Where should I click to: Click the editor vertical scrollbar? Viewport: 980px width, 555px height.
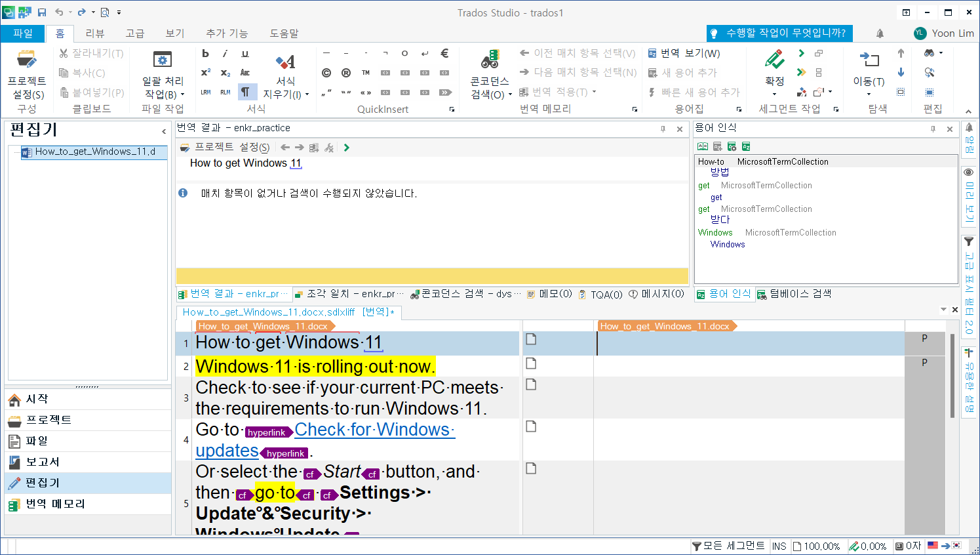click(952, 375)
